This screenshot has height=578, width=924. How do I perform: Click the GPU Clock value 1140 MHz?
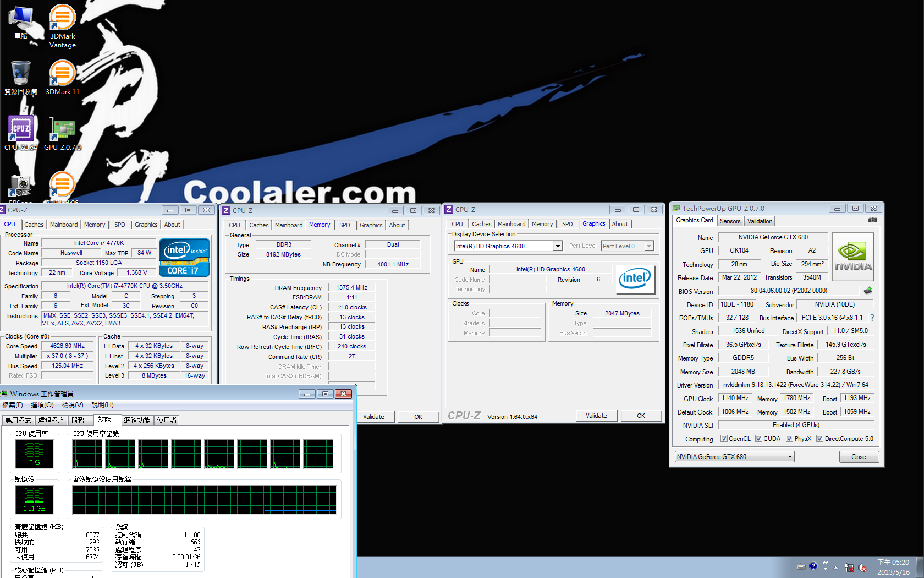point(735,398)
